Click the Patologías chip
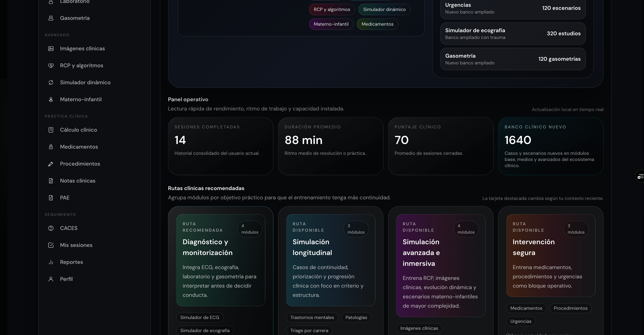 (356, 317)
